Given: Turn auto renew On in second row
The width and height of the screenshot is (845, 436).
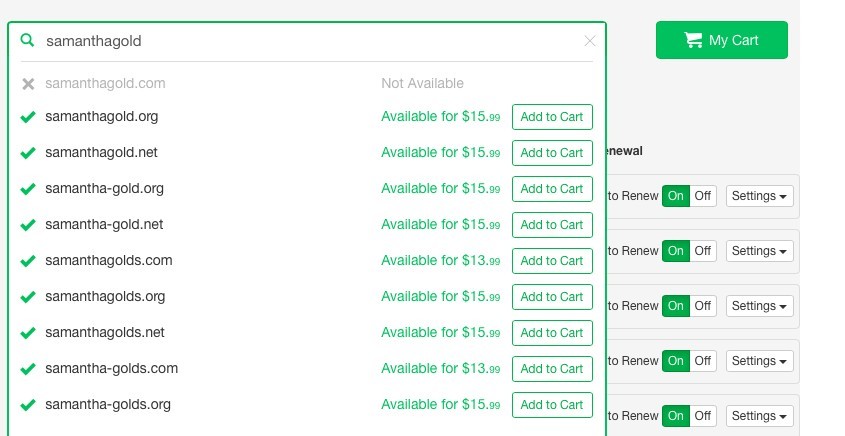Looking at the screenshot, I should [x=676, y=251].
